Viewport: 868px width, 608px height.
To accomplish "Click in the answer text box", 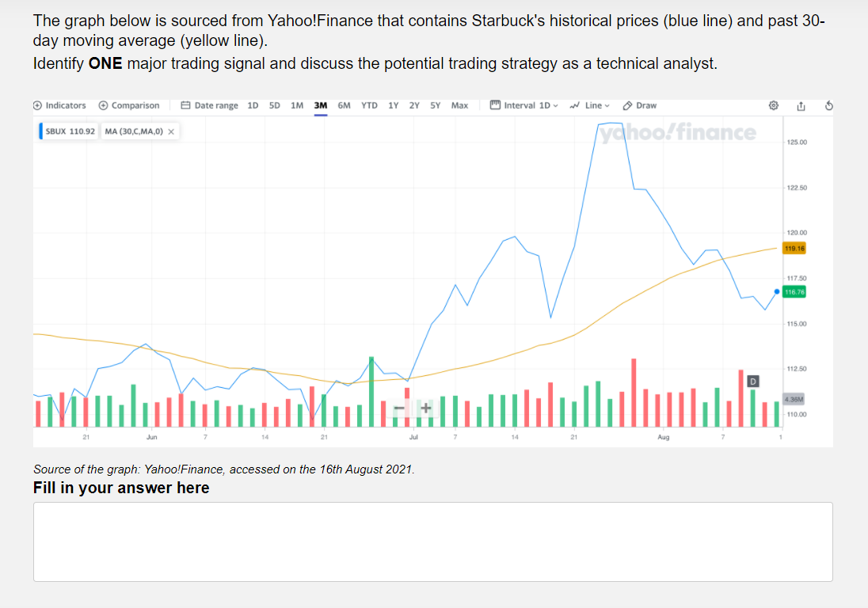I will pos(433,541).
